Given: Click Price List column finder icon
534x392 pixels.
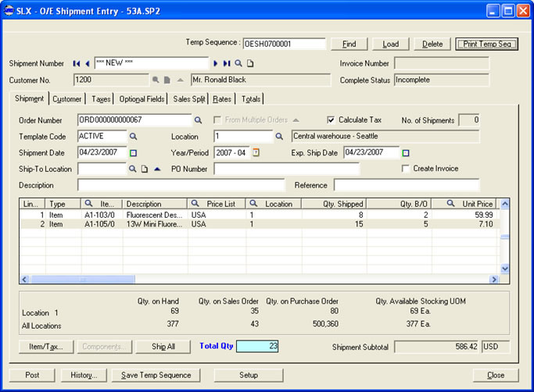Looking at the screenshot, I should pos(195,204).
